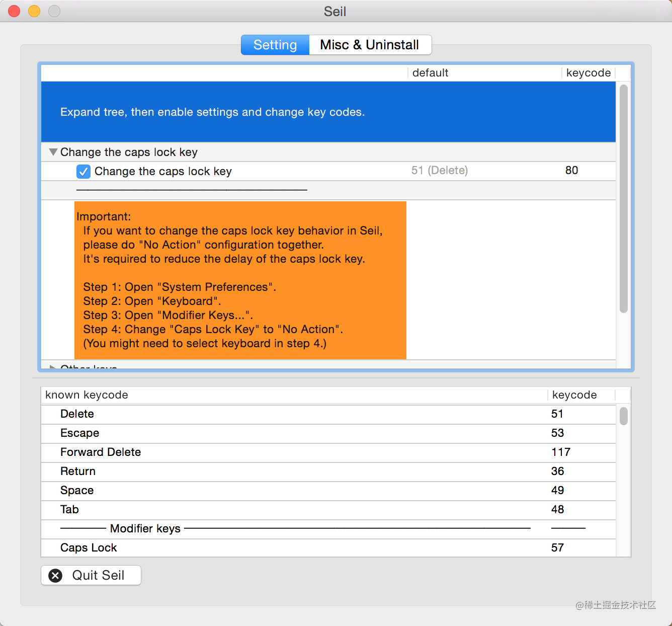Select the Return keycode row
The height and width of the screenshot is (626, 672).
[x=328, y=472]
